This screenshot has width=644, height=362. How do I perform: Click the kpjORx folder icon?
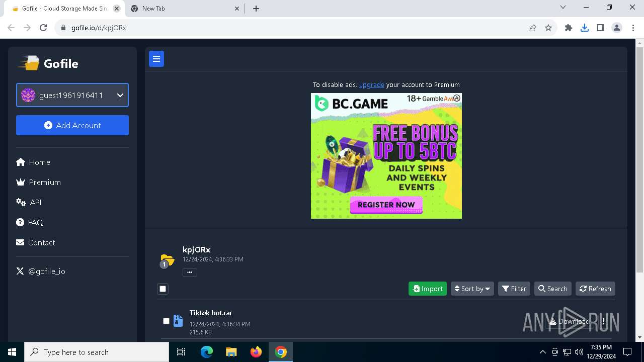click(167, 260)
